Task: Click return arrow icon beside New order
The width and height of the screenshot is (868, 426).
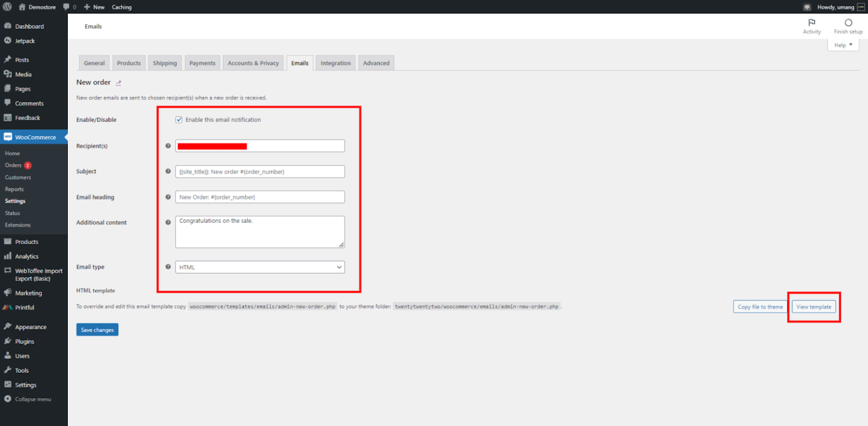Action: pyautogui.click(x=119, y=83)
